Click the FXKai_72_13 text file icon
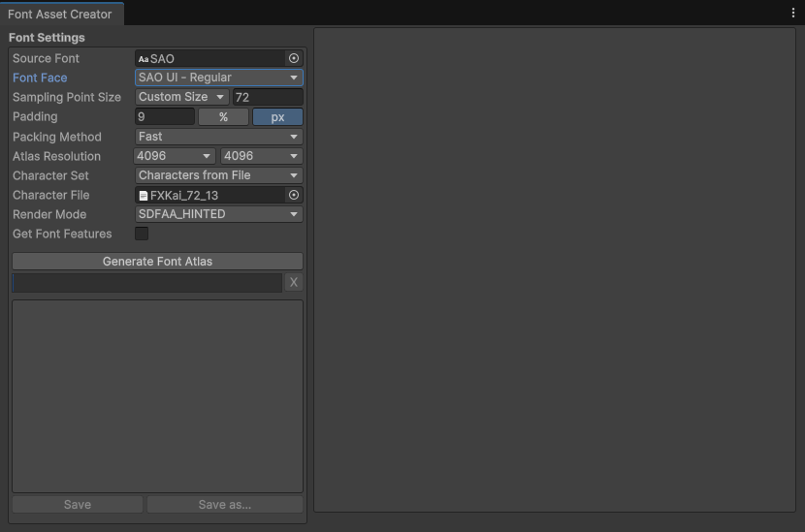 (x=144, y=196)
